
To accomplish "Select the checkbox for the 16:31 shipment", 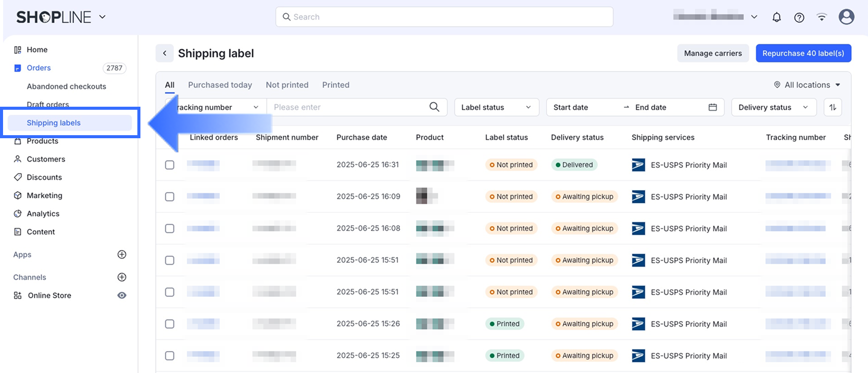I will click(x=170, y=165).
